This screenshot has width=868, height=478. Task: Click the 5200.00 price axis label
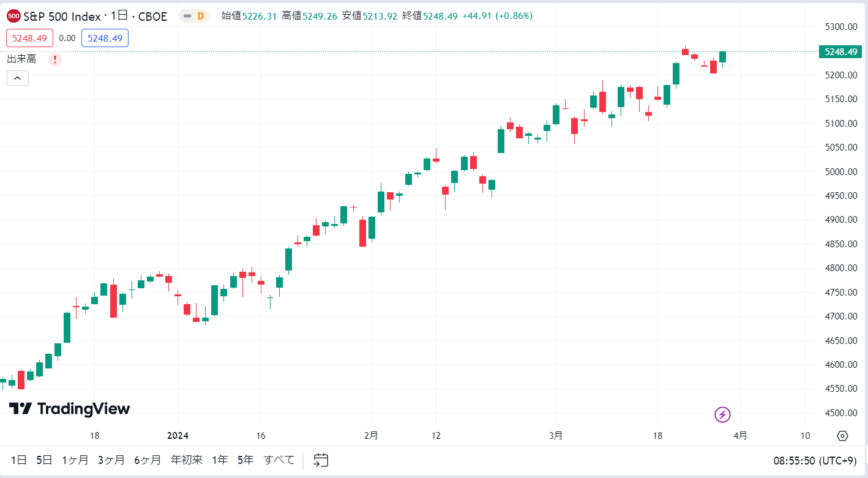pyautogui.click(x=840, y=75)
